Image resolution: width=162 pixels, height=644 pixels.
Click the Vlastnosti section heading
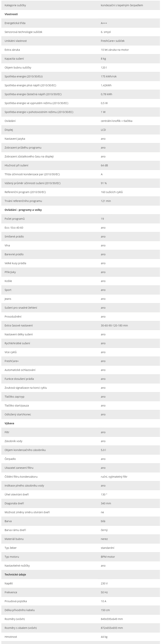pyautogui.click(x=11, y=14)
